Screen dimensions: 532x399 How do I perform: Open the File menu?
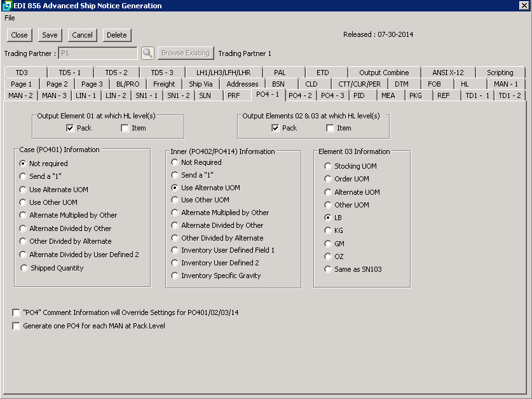10,18
